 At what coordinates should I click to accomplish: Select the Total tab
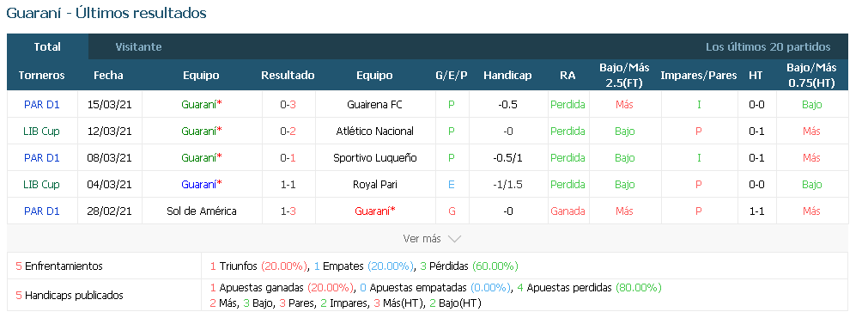pyautogui.click(x=47, y=47)
